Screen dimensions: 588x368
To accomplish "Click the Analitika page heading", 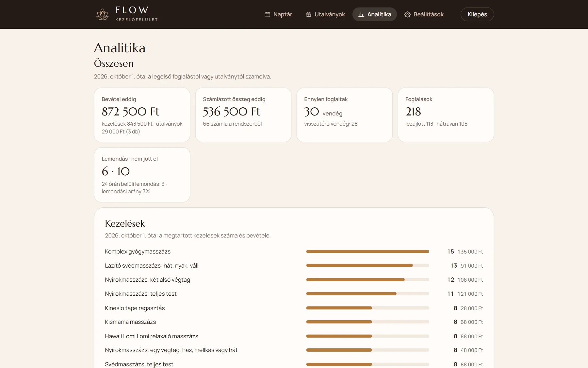I will 120,48.
